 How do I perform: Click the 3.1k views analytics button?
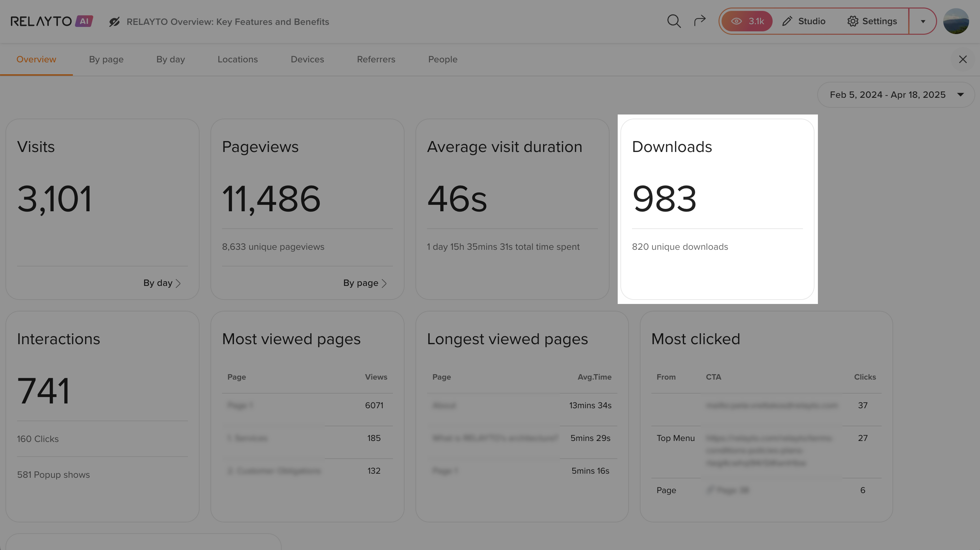pos(747,21)
